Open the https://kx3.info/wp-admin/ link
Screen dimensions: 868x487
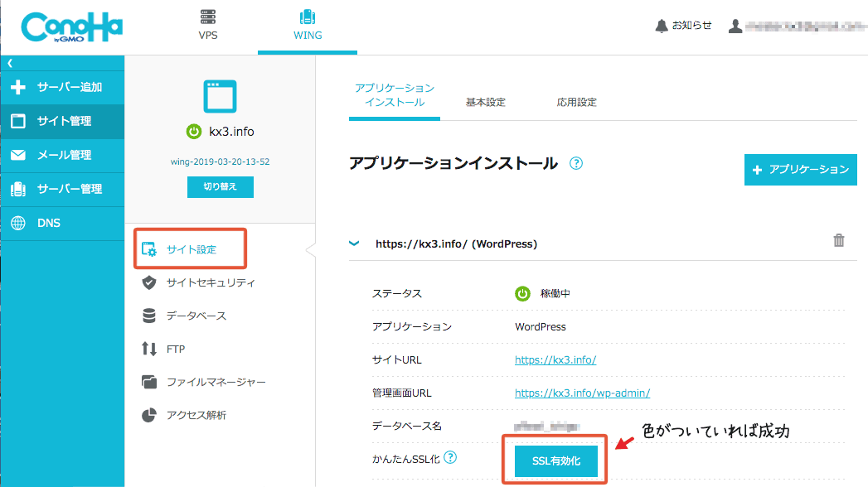click(582, 393)
